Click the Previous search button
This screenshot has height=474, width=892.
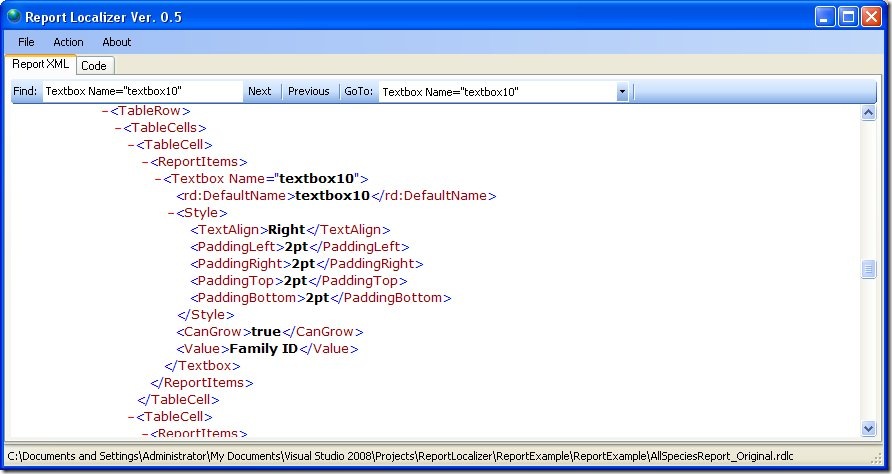308,91
